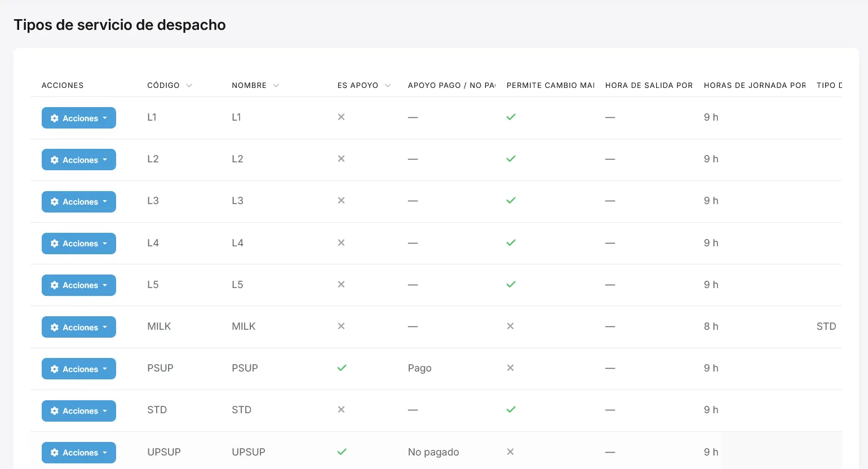Viewport: 868px width, 469px height.
Task: Select the name cell 'L3'
Action: pyautogui.click(x=238, y=201)
